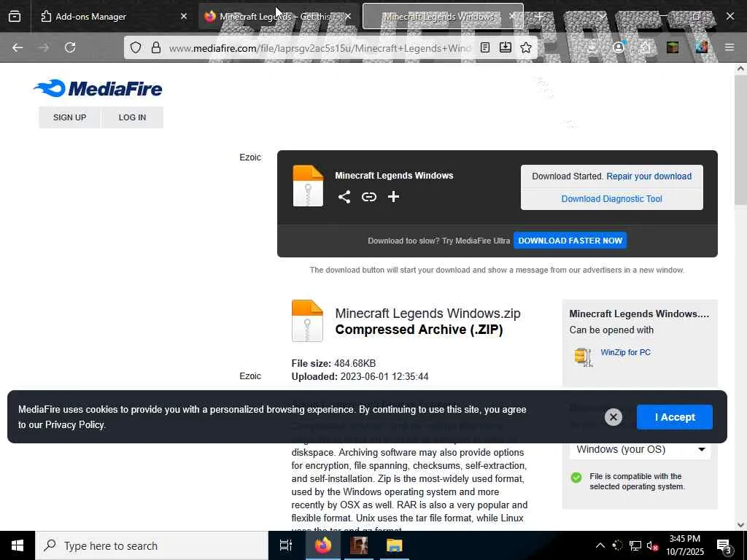Viewport: 747px width, 560px height.
Task: Open File Explorer from taskbar
Action: click(x=394, y=545)
